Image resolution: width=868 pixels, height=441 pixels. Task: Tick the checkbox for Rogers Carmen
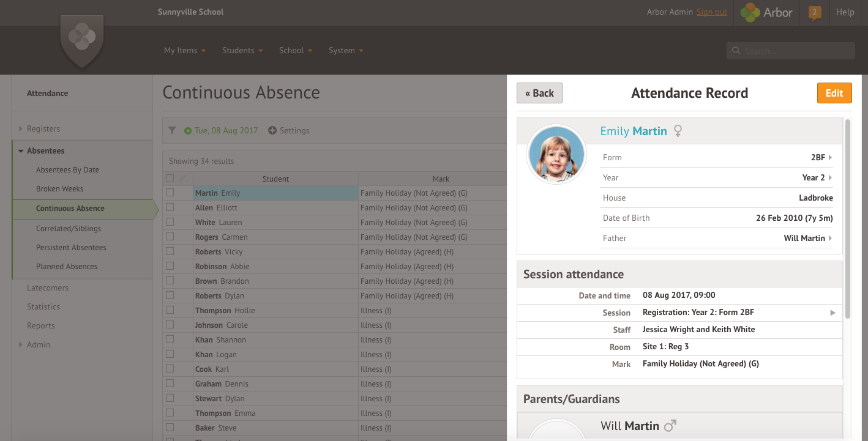[170, 237]
